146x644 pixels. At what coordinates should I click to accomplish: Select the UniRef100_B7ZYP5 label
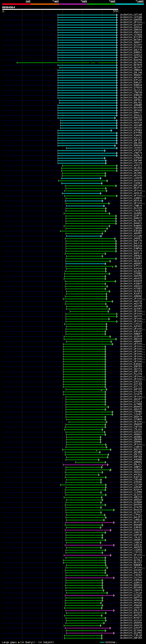click(x=131, y=37)
